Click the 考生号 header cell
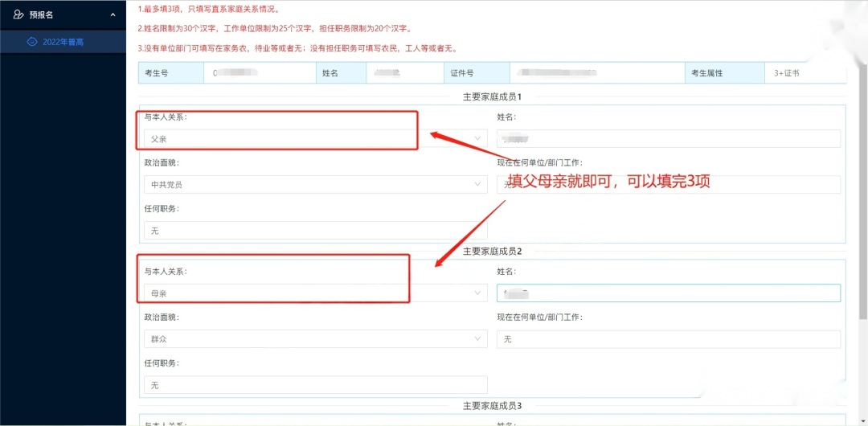The height and width of the screenshot is (426, 868). tap(161, 73)
